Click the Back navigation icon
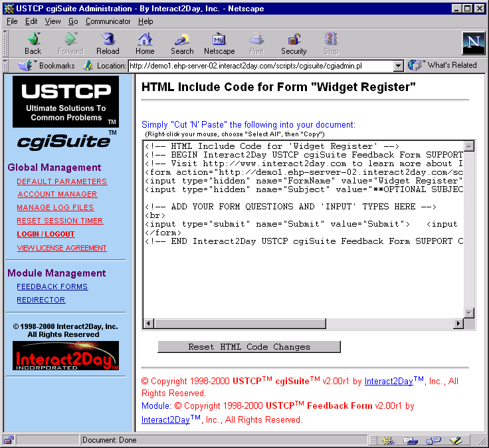Screen dimensions: 489x448 point(33,43)
